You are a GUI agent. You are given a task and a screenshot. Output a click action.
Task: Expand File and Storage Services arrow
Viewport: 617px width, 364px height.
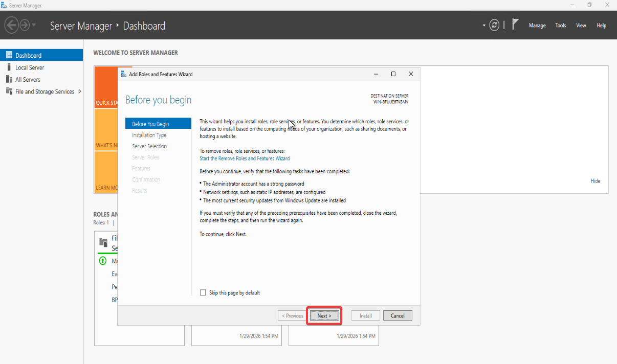pyautogui.click(x=80, y=92)
